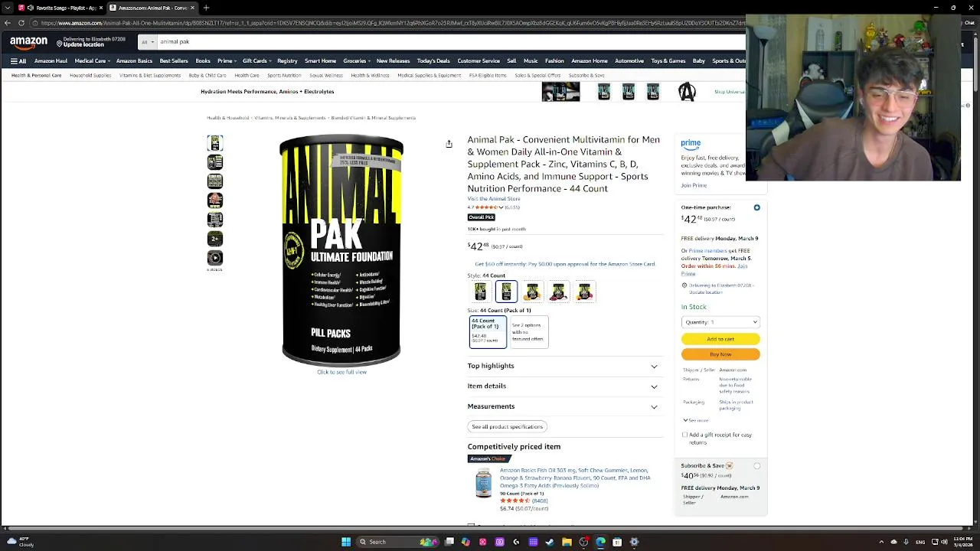Open File Explorer from the taskbar
This screenshot has width=980, height=551.
pyautogui.click(x=567, y=542)
